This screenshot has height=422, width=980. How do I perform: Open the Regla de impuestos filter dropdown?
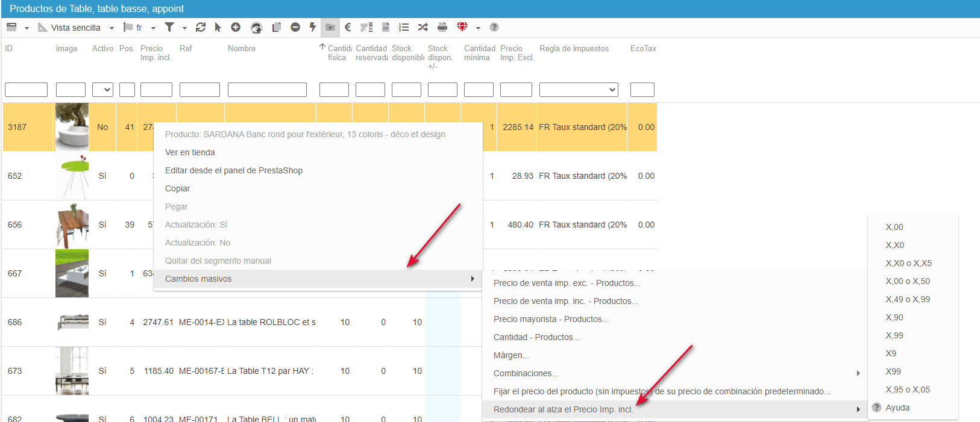[x=579, y=90]
